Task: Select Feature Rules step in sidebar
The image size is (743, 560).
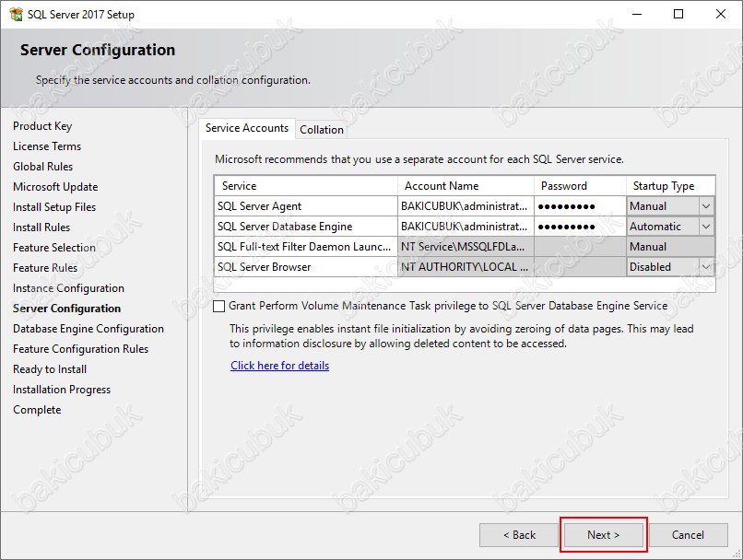Action: pos(45,268)
